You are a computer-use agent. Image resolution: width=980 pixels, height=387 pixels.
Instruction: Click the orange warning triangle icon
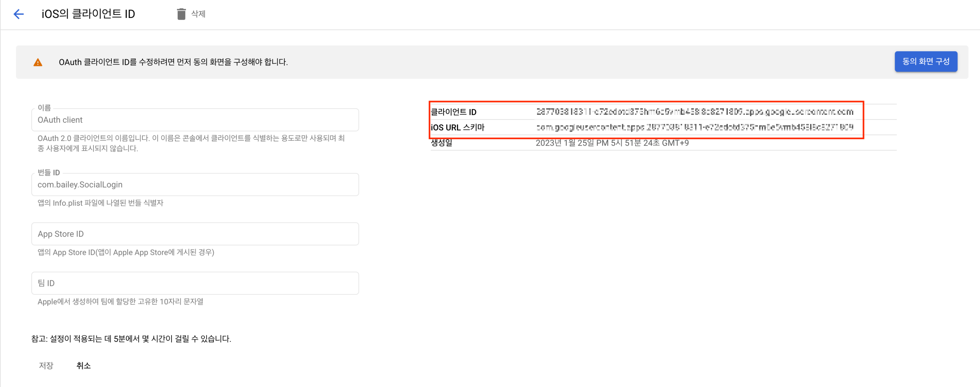tap(38, 62)
